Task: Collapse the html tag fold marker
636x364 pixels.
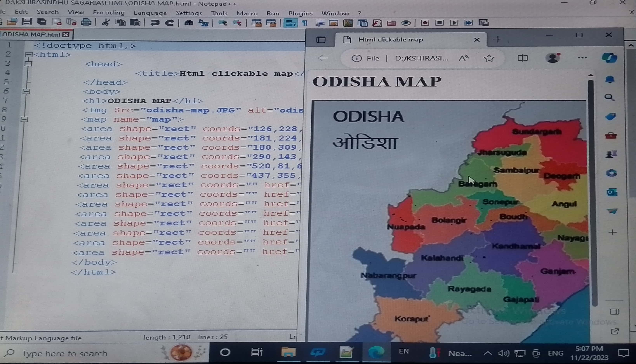Action: (x=29, y=55)
